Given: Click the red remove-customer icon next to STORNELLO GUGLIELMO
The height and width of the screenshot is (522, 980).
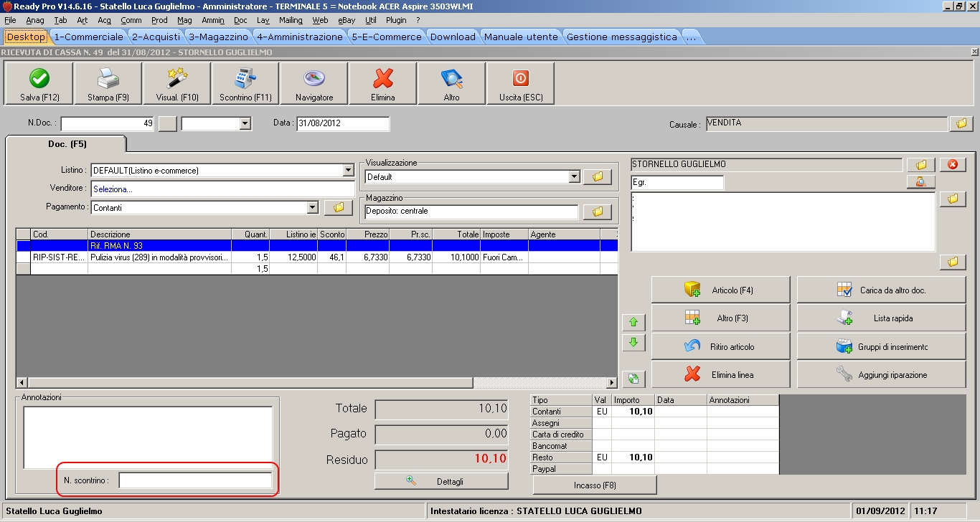Looking at the screenshot, I should click(953, 165).
